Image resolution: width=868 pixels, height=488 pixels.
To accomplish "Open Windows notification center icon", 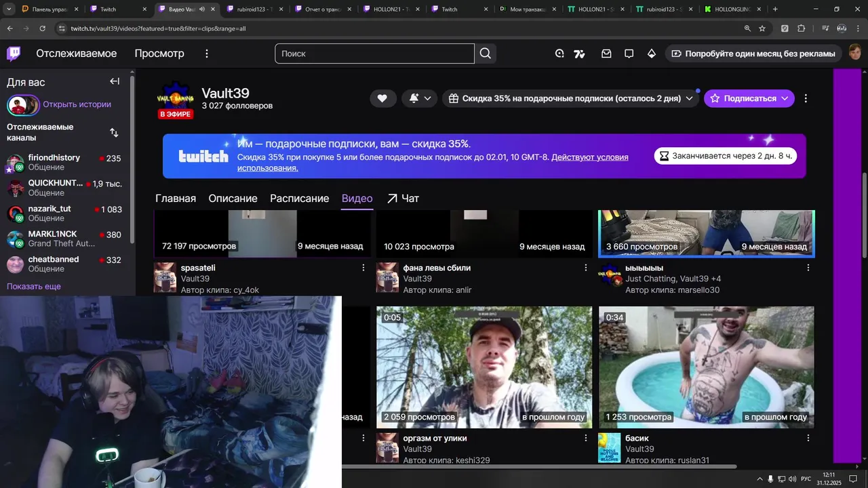I will pos(854,479).
